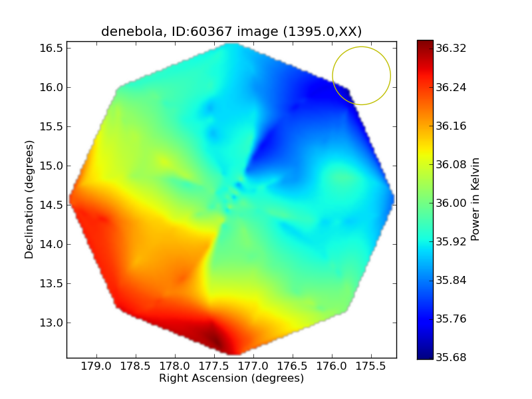Click the color bar gradient strip
The width and height of the screenshot is (532, 399).
[425, 199]
